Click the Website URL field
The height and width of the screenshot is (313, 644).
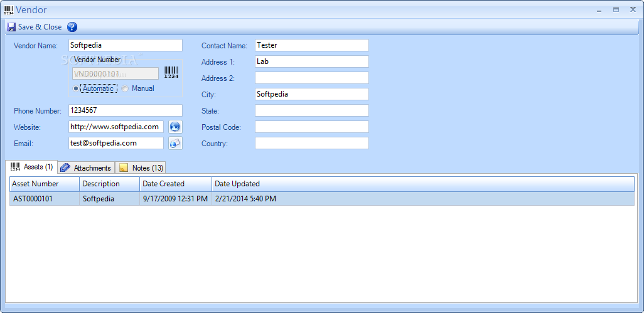[x=116, y=127]
